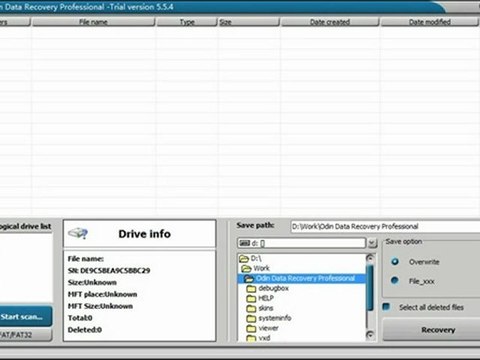The height and width of the screenshot is (360, 480).
Task: Tick Select all deleted files checkbox
Action: (386, 307)
